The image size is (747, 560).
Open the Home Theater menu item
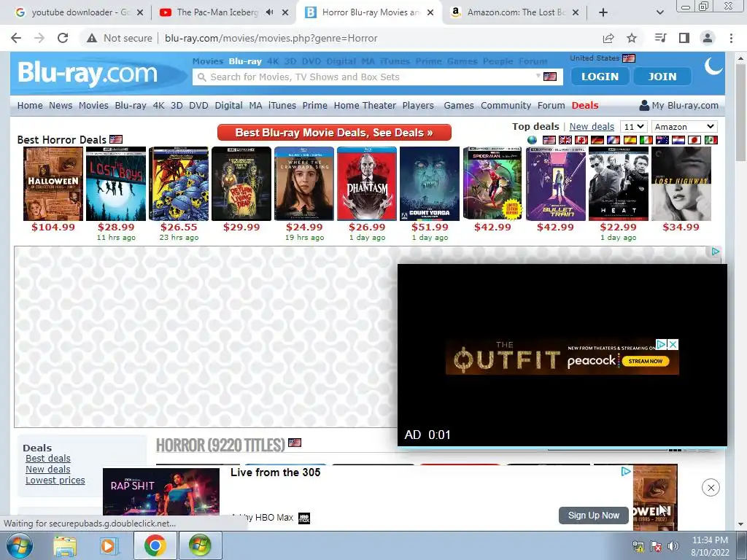[x=365, y=105]
